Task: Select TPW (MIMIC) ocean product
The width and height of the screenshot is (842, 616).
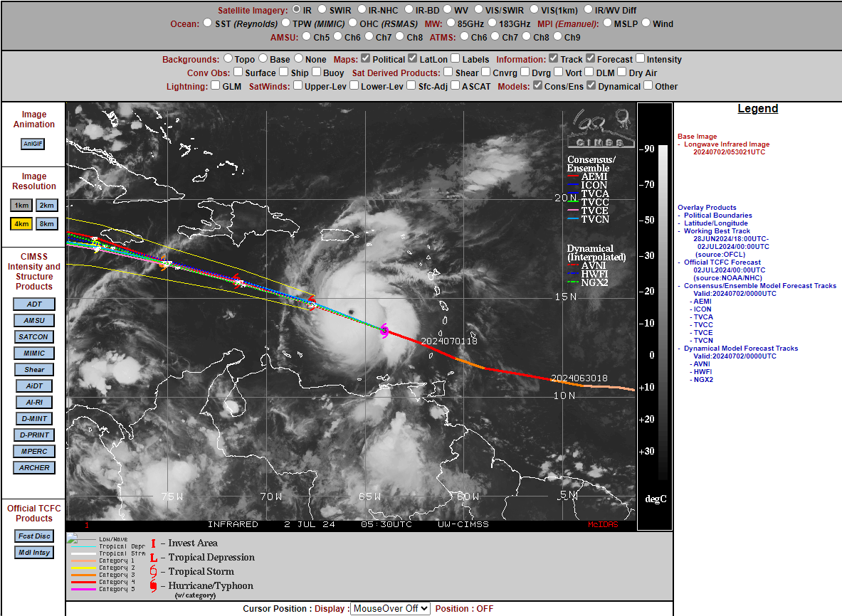Action: [x=286, y=23]
